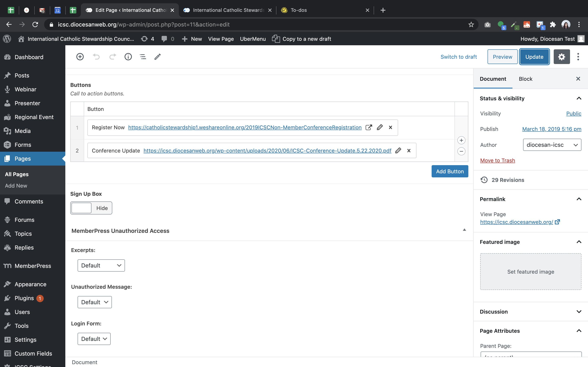
Task: Remove the Conference Update link
Action: 409,151
